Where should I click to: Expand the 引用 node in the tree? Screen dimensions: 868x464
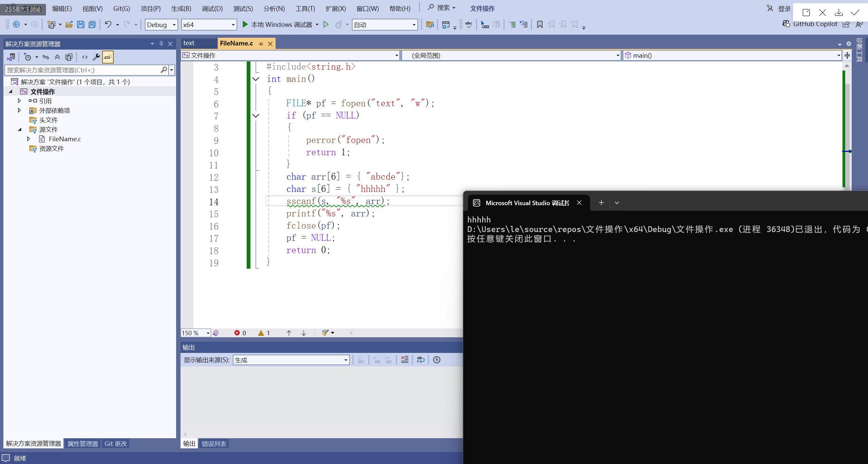point(19,101)
